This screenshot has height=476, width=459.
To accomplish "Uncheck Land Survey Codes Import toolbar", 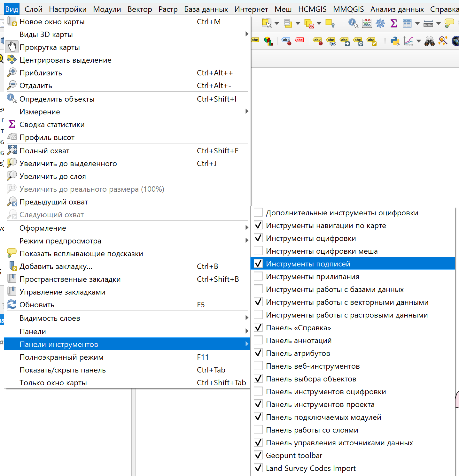I will point(258,468).
